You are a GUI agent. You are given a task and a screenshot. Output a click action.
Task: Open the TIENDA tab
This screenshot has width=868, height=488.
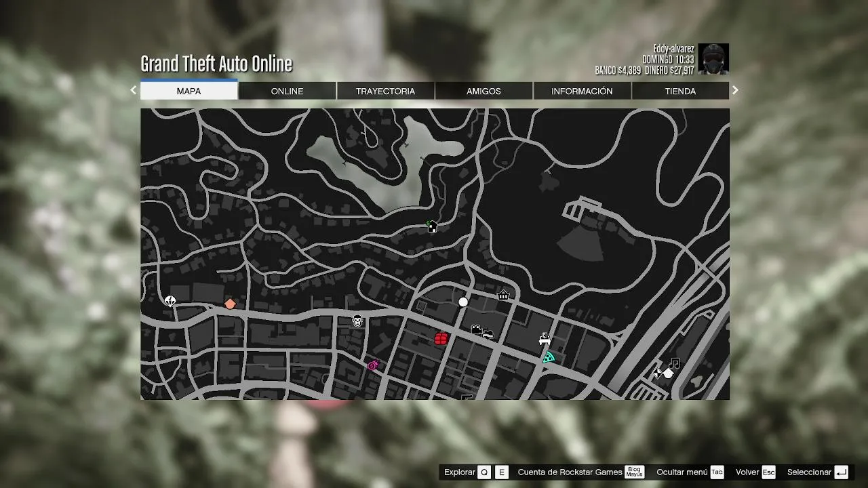point(680,91)
